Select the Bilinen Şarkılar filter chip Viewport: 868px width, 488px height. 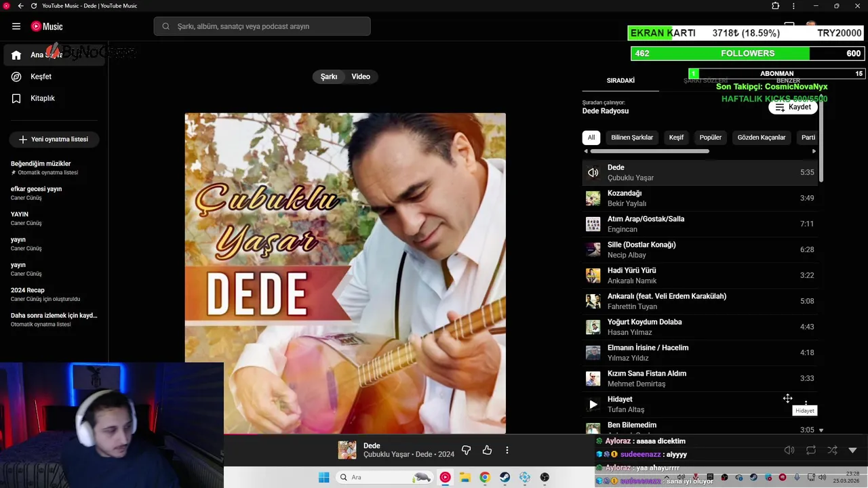coord(632,138)
